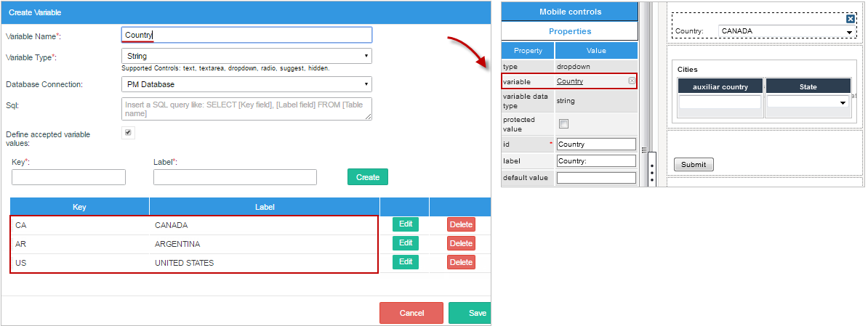868x326 pixels.
Task: Edit the CA CANADA row
Action: pos(405,224)
